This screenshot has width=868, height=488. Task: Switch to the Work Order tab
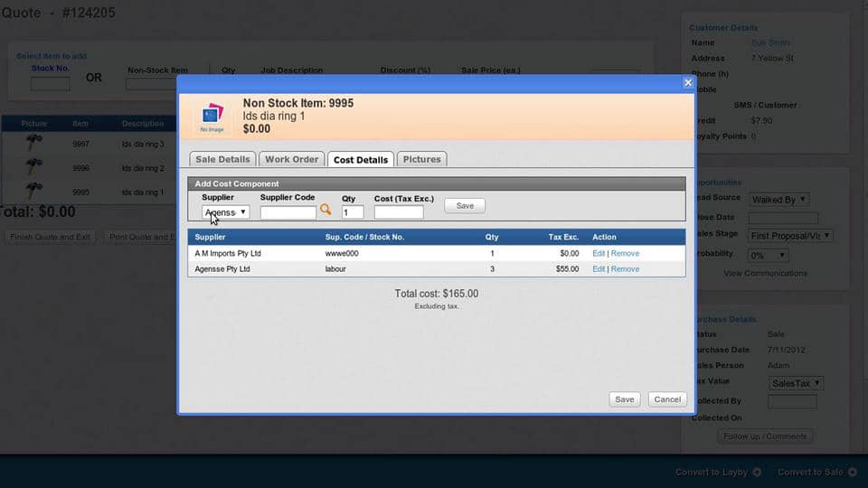[x=292, y=159]
